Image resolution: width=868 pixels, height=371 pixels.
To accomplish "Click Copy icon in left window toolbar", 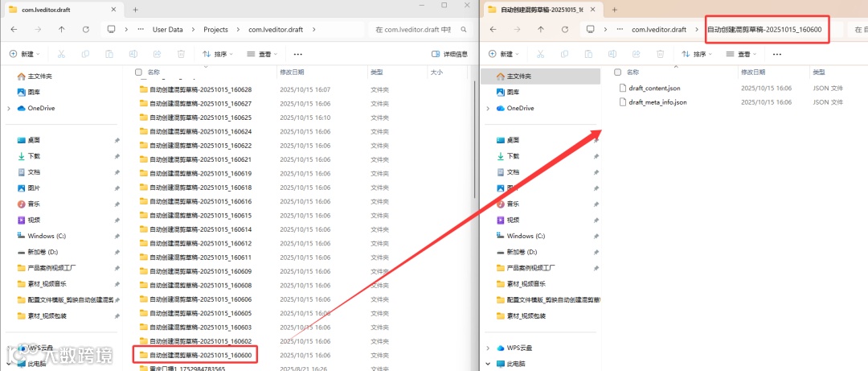I will pos(85,54).
